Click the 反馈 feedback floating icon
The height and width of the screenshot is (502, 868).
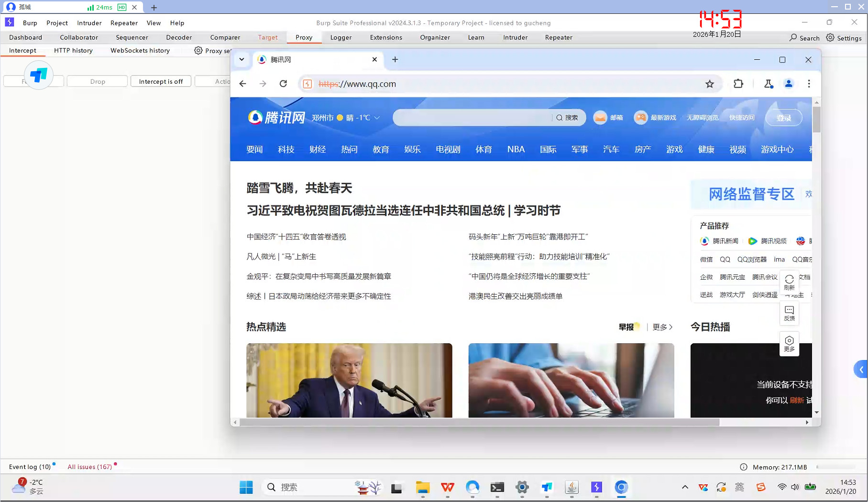[789, 313]
